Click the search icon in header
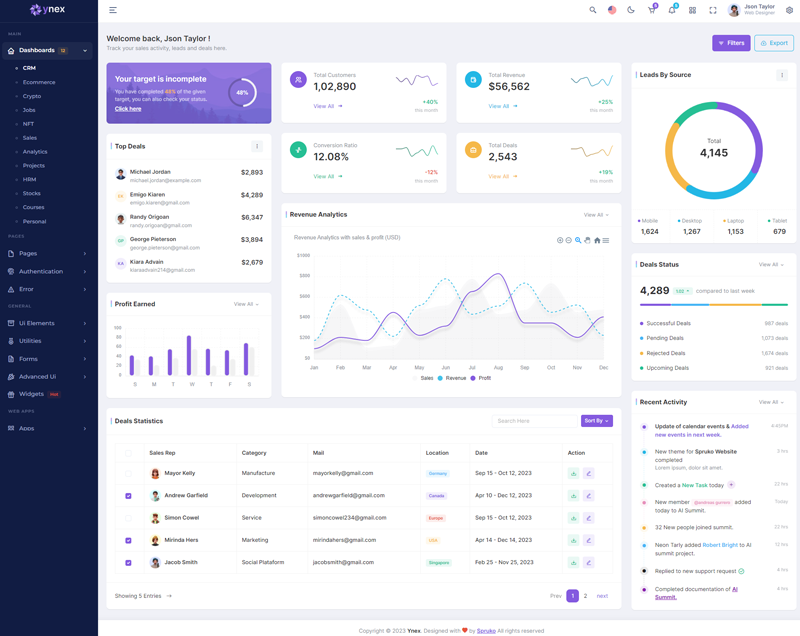The width and height of the screenshot is (800, 636). (x=592, y=10)
